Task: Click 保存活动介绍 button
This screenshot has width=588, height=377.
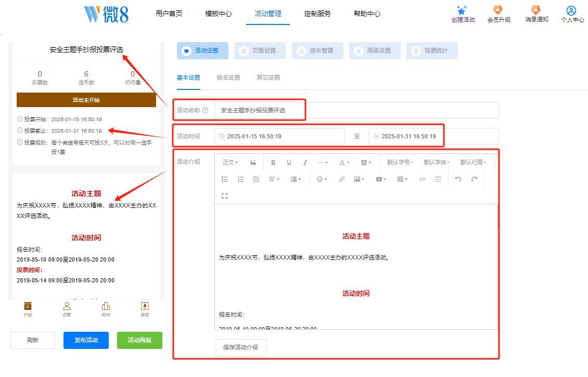Action: pos(240,347)
